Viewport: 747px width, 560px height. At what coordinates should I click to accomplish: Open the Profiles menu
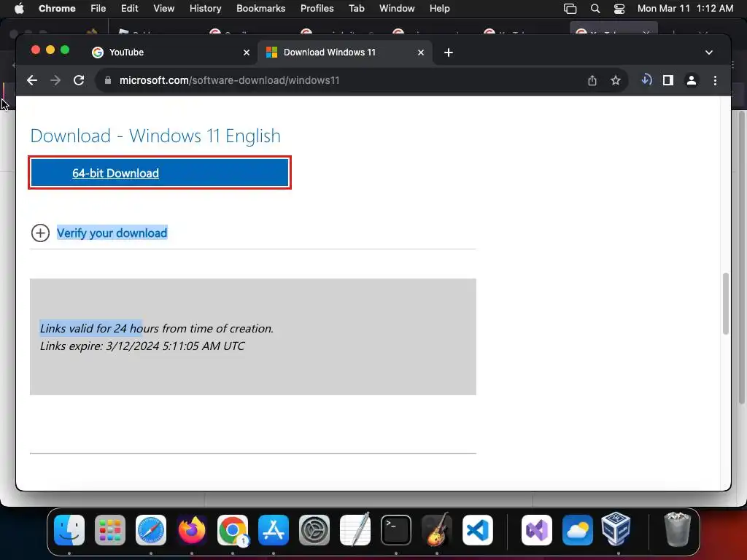317,8
